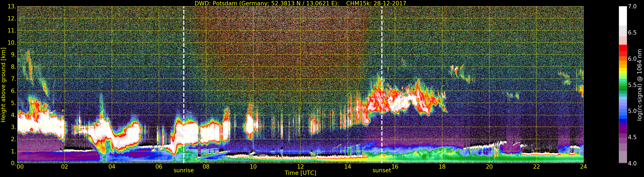644x177 pixels.
Task: Click the y-axis tick label '8.'
Action: [x=14, y=67]
